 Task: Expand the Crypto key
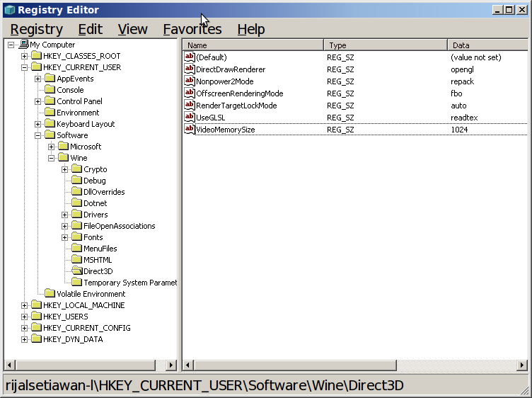pos(65,169)
